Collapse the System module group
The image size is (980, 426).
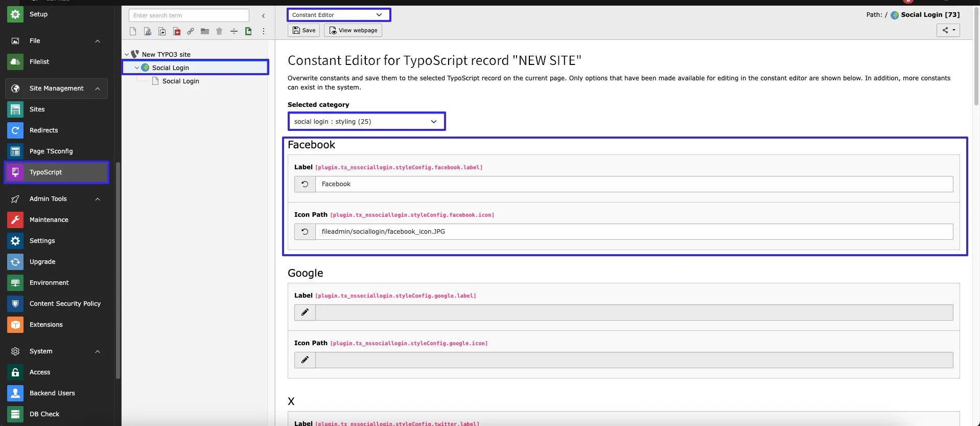click(98, 351)
